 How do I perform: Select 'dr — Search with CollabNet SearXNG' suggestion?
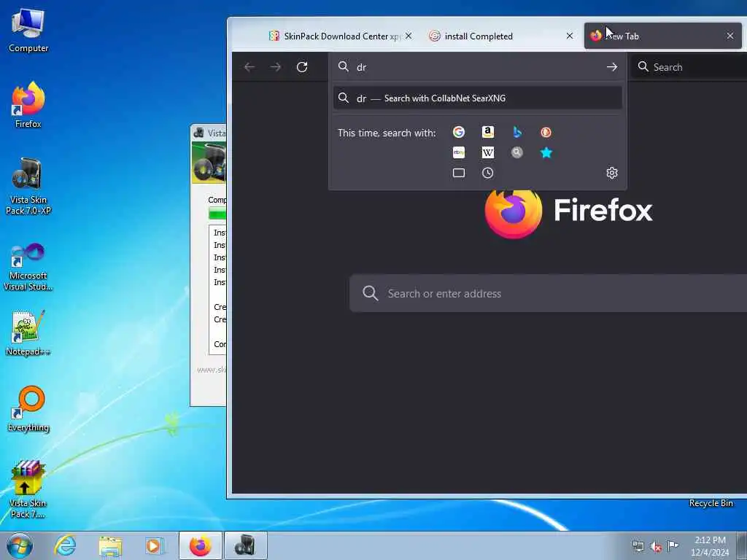pyautogui.click(x=477, y=98)
